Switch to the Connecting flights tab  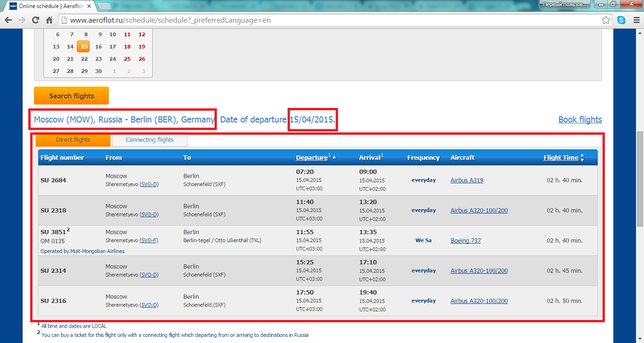click(x=149, y=140)
